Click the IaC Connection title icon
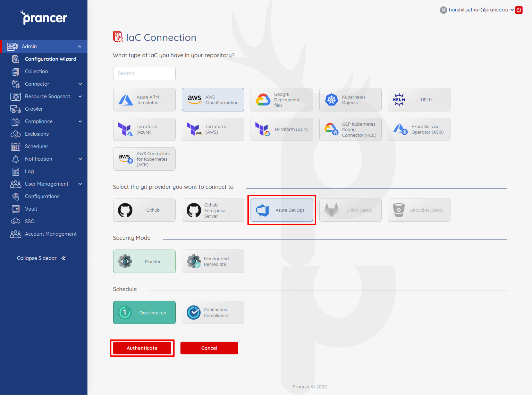Image resolution: width=532 pixels, height=395 pixels. 118,37
